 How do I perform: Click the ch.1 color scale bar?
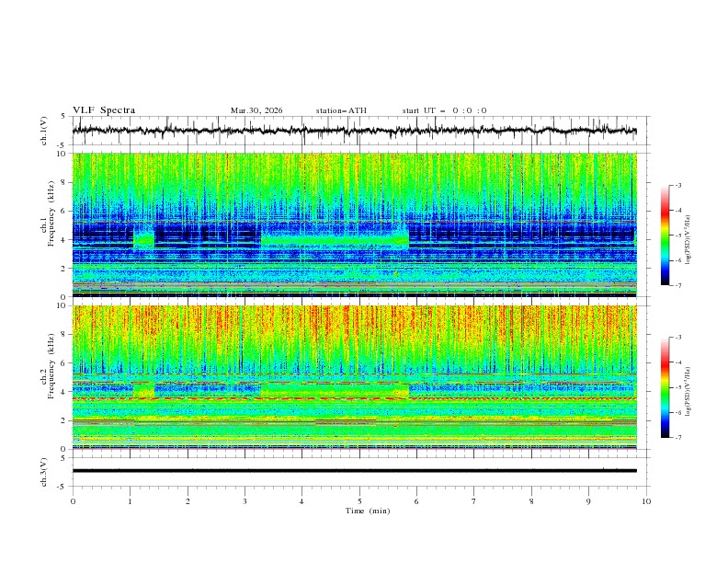click(665, 236)
